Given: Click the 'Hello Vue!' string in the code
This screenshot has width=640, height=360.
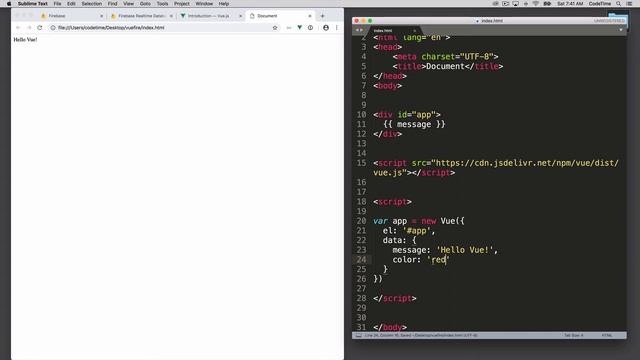Looking at the screenshot, I should (x=464, y=250).
